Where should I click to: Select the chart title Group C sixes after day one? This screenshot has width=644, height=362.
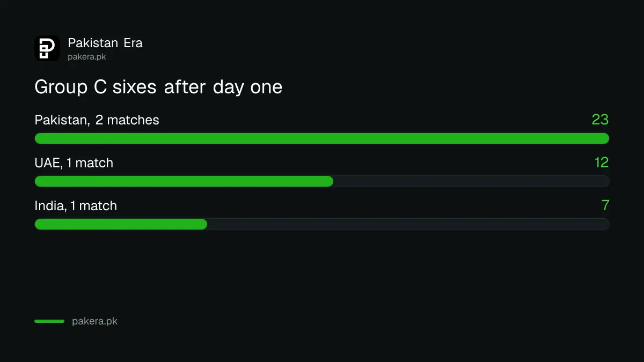click(158, 87)
